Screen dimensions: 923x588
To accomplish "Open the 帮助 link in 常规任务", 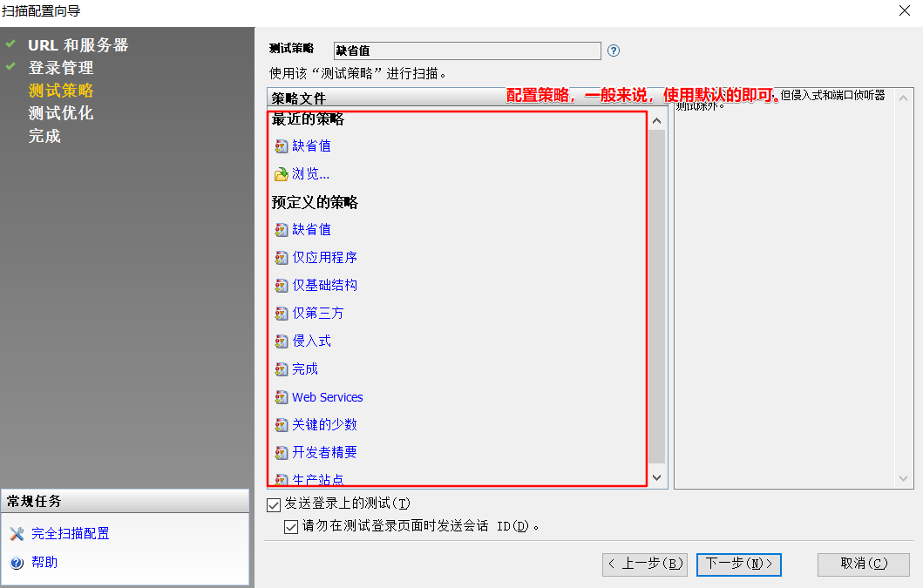I will click(x=44, y=563).
